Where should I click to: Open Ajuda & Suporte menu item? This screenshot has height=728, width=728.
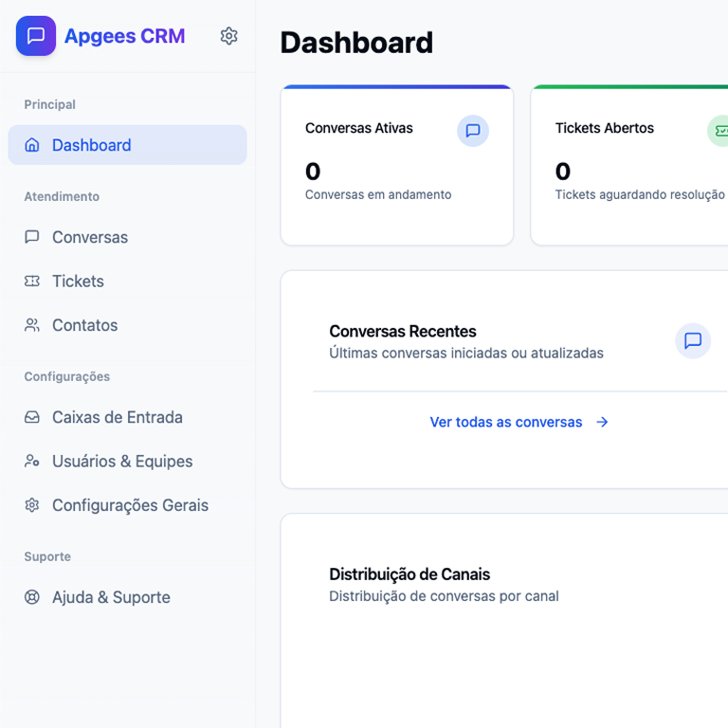click(x=127, y=596)
